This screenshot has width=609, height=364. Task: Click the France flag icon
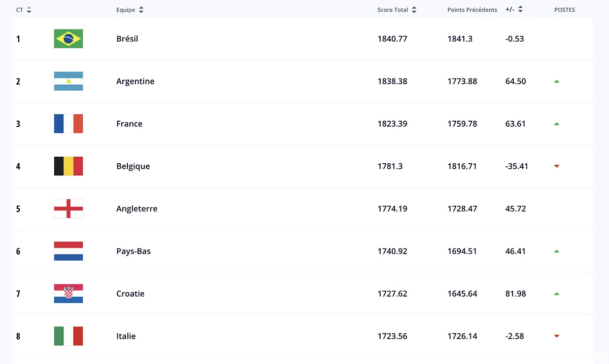[68, 124]
